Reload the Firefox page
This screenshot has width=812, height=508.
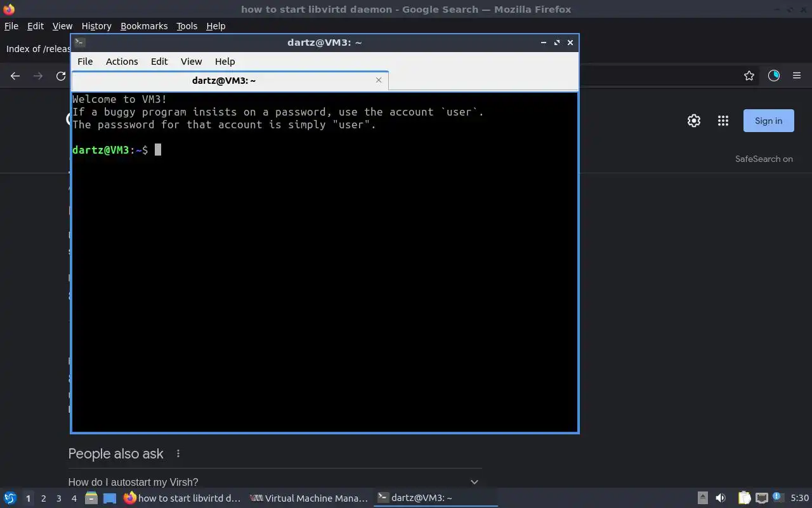coord(61,76)
